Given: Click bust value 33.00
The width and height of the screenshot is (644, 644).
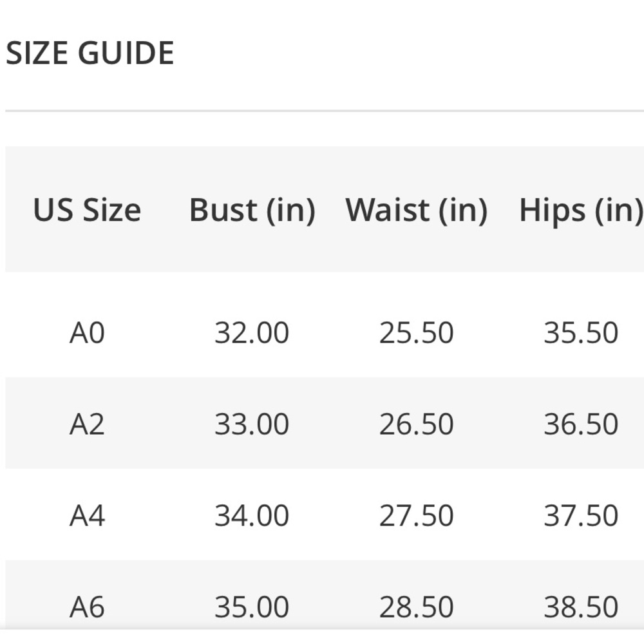Looking at the screenshot, I should point(252,424).
